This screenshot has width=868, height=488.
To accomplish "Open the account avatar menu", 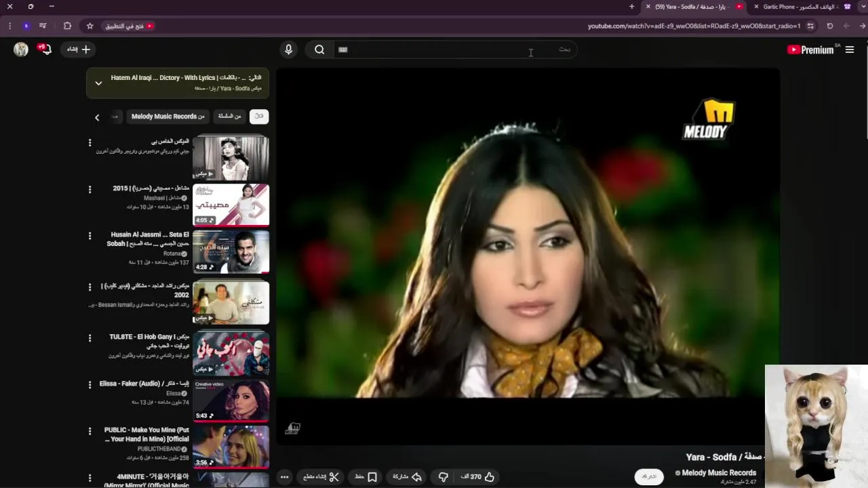I will point(21,49).
